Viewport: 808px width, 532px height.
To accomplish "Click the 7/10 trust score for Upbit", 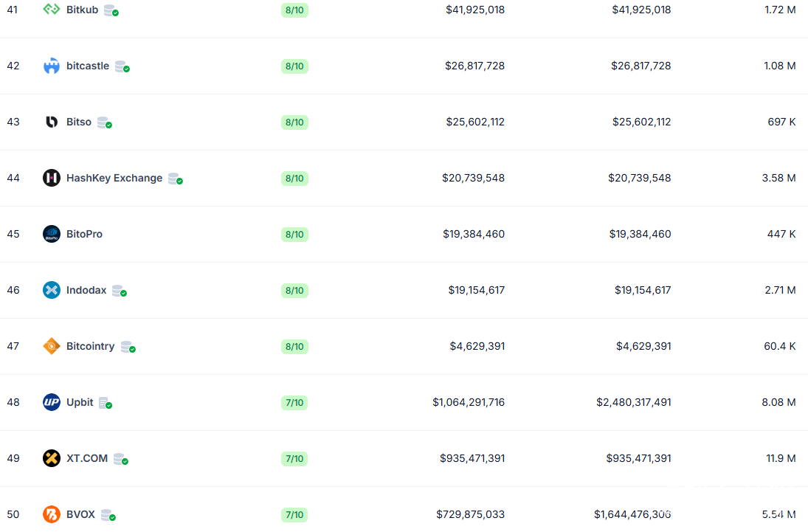I will click(x=294, y=403).
